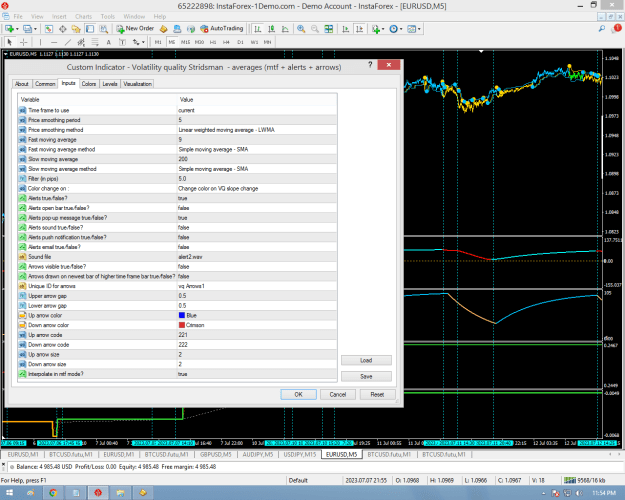
Task: Switch to the Common tab
Action: [x=45, y=84]
